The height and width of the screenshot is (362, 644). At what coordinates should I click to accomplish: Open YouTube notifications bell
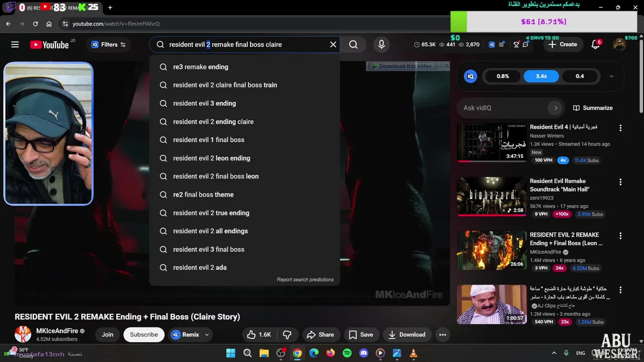(x=596, y=45)
